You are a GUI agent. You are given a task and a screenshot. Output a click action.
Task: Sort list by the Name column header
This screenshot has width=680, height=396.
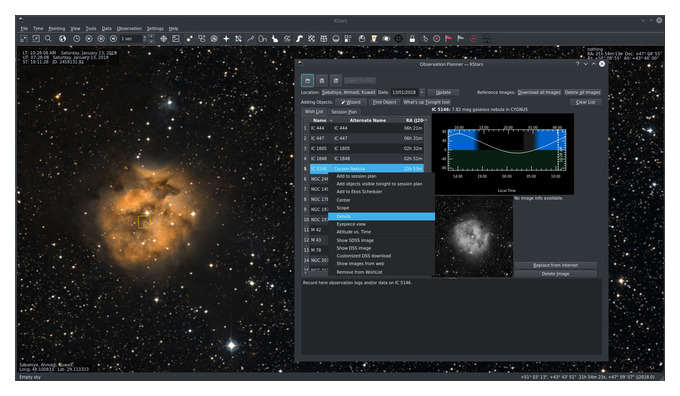pos(320,120)
